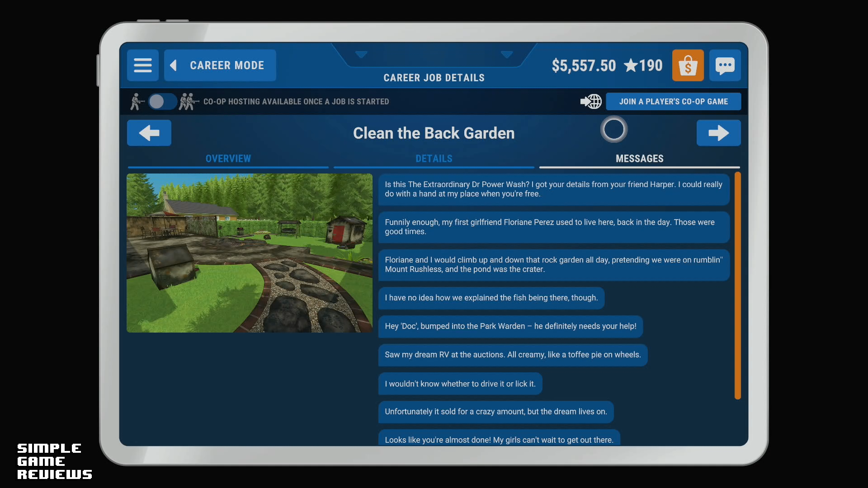
Task: Click JOIN A PLAYER'S CO-OP GAME button
Action: click(x=674, y=101)
